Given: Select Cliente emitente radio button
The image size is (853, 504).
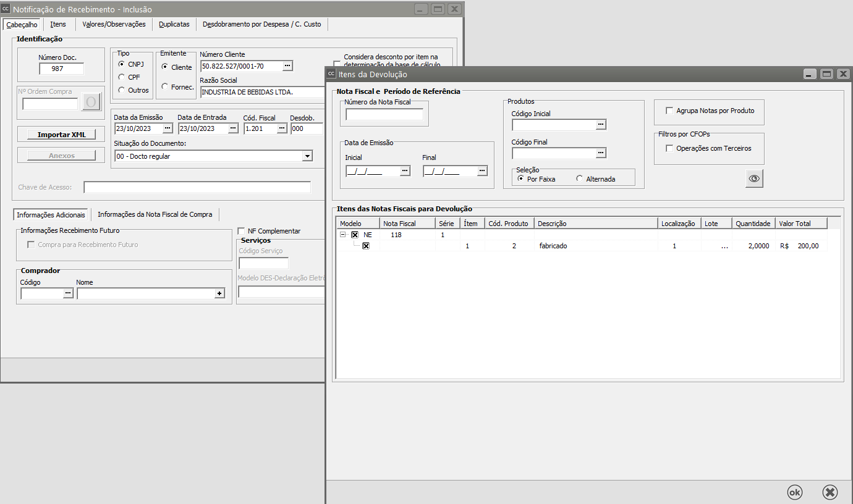Looking at the screenshot, I should pos(165,67).
